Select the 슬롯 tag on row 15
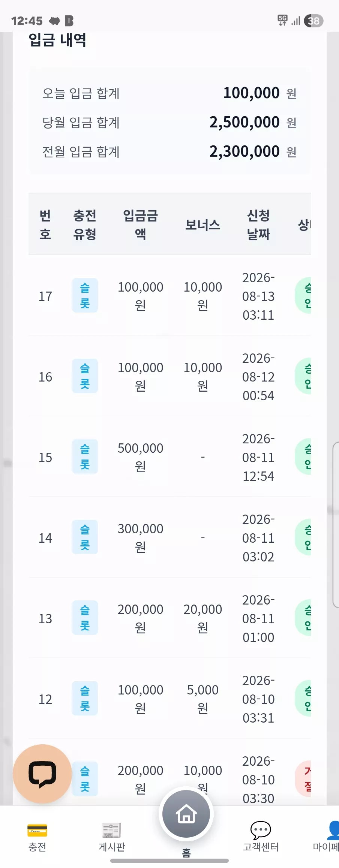Viewport: 339px width, 868px height. (85, 456)
